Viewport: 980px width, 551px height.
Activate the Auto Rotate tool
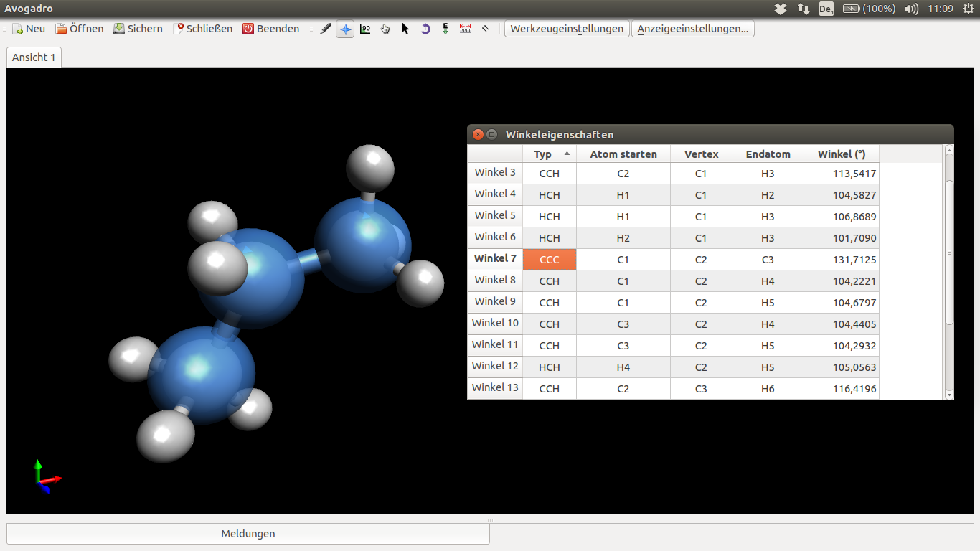425,29
